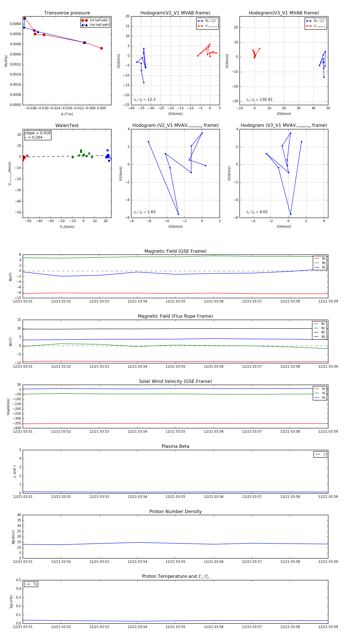Viewport: 351px width, 644px height.
Task: Select the Tp legend entry in temperature plot
Action: (31, 584)
